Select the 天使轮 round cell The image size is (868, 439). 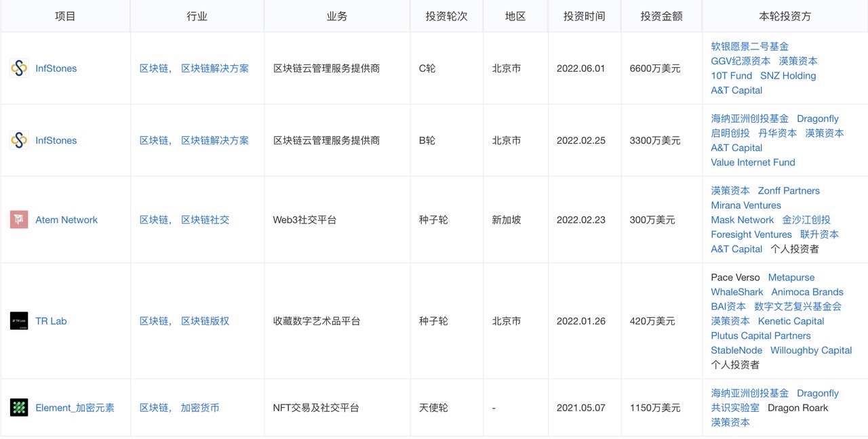click(433, 408)
